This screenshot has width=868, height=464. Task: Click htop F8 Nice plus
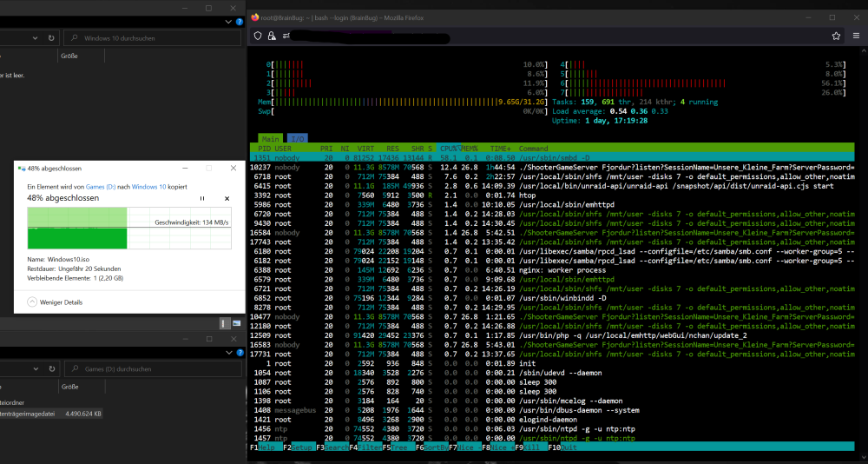[x=499, y=447]
